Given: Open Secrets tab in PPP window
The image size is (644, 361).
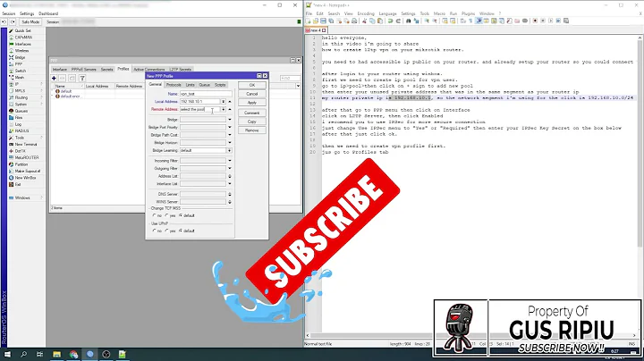Looking at the screenshot, I should click(x=106, y=70).
